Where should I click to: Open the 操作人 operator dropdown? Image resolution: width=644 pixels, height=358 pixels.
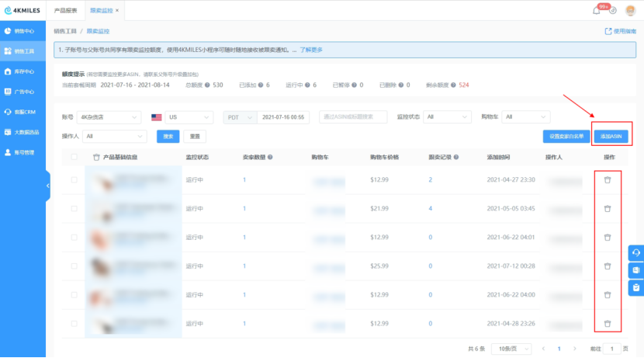click(115, 137)
